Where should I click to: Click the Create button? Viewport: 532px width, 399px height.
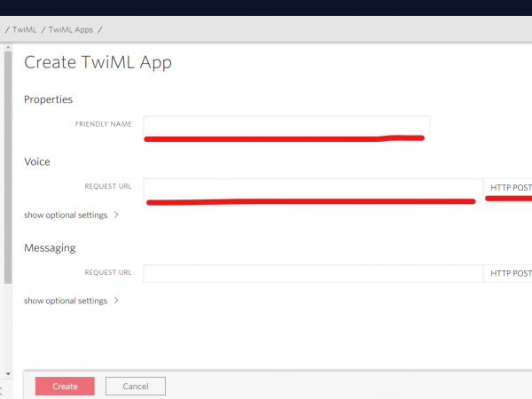pyautogui.click(x=65, y=386)
